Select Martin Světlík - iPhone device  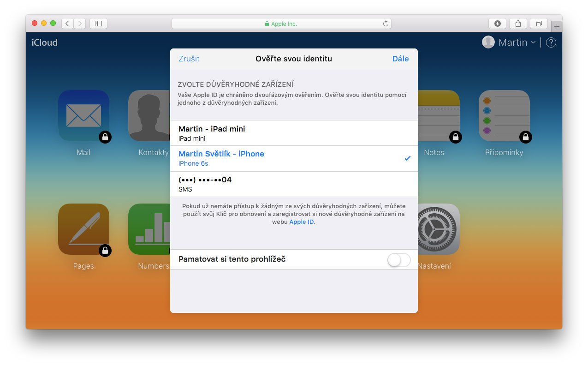294,158
